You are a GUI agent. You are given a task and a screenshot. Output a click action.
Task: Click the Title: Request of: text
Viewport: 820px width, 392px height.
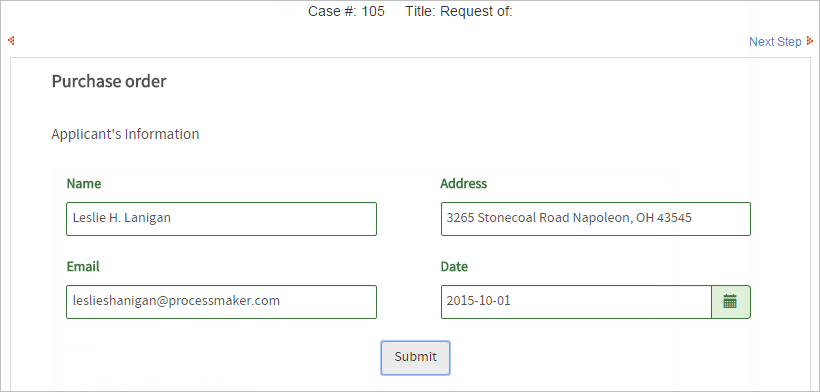459,11
